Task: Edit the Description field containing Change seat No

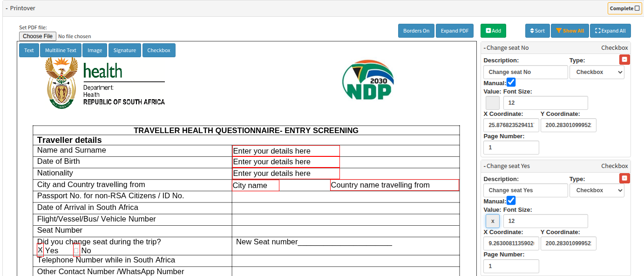Action: tap(526, 72)
